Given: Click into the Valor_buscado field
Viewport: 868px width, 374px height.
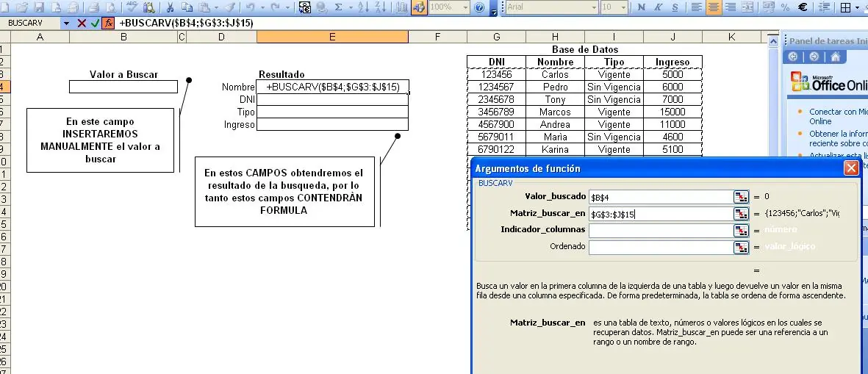Looking at the screenshot, I should pos(661,197).
